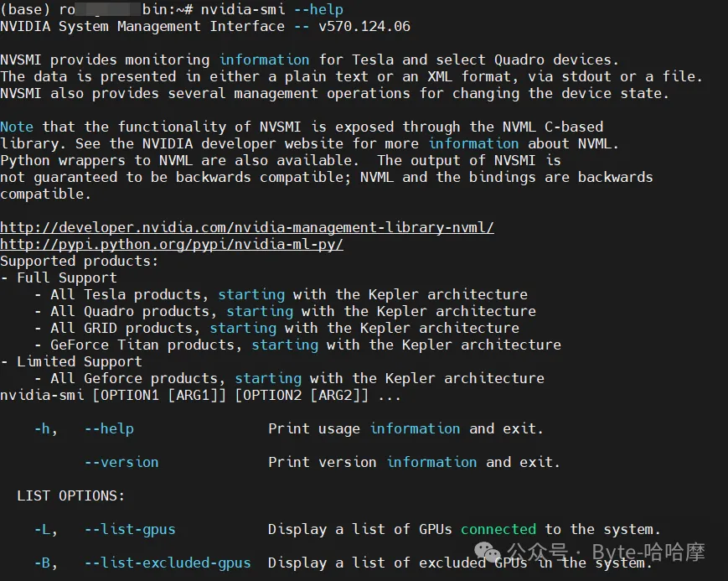Click the blue "-h" short flag
The width and height of the screenshot is (728, 581).
point(46,428)
